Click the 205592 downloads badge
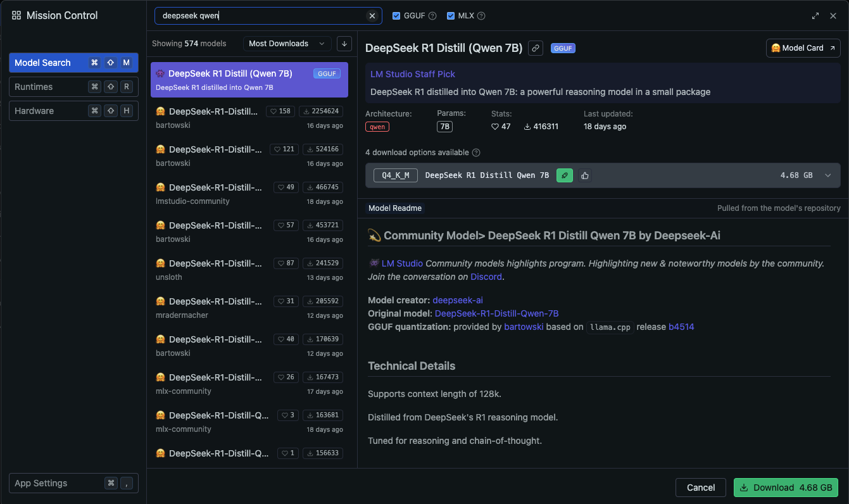The image size is (849, 504). coord(323,301)
